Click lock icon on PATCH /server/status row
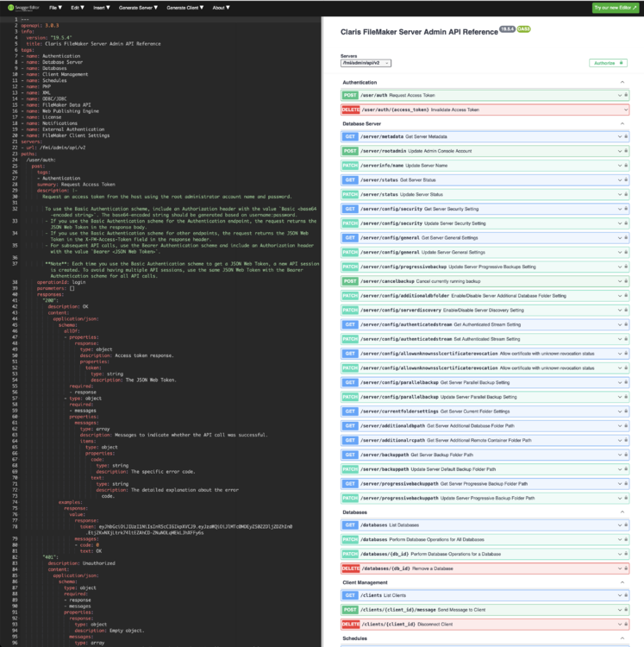 pyautogui.click(x=626, y=194)
